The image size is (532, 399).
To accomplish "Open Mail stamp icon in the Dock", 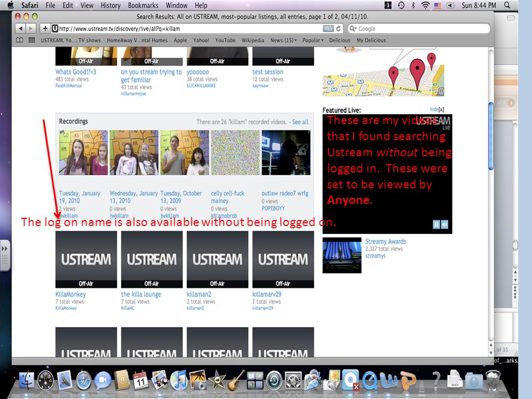I will [x=64, y=380].
